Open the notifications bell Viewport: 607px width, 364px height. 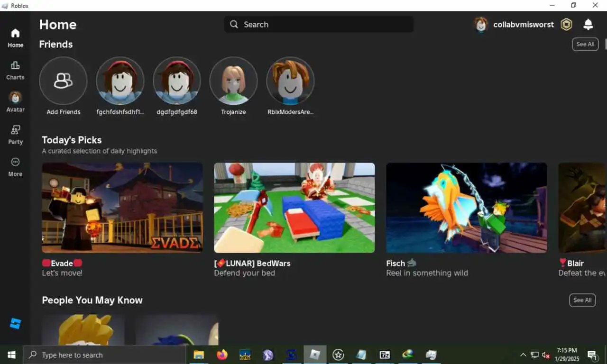coord(588,25)
